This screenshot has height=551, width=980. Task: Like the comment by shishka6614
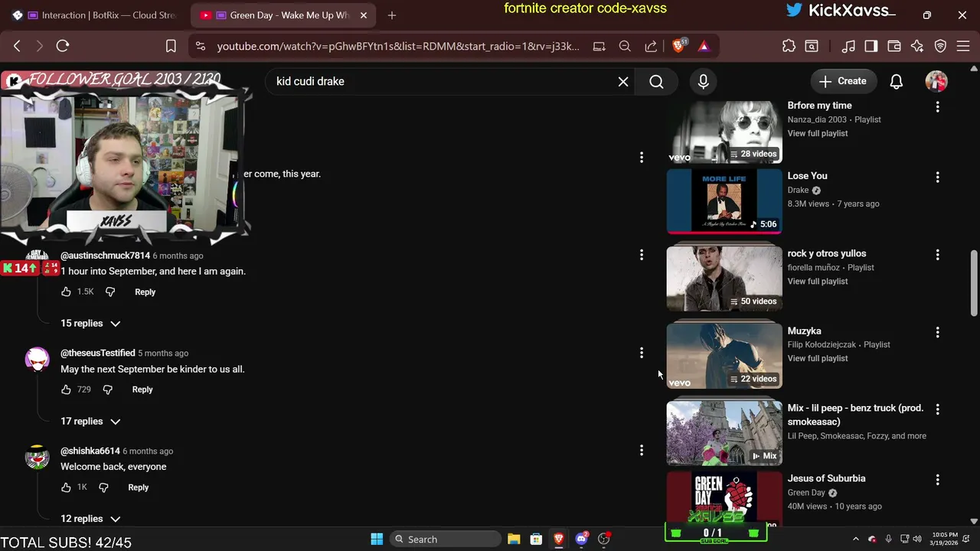[66, 487]
